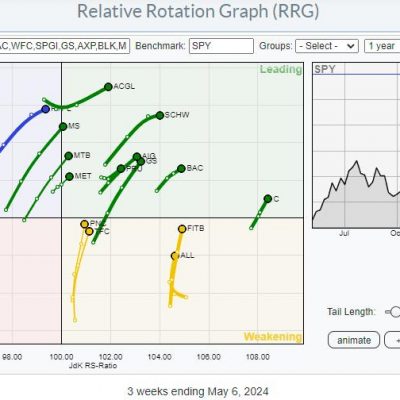Click the '108.00' axis value
Viewport: 400px width, 400px height.
tap(258, 357)
